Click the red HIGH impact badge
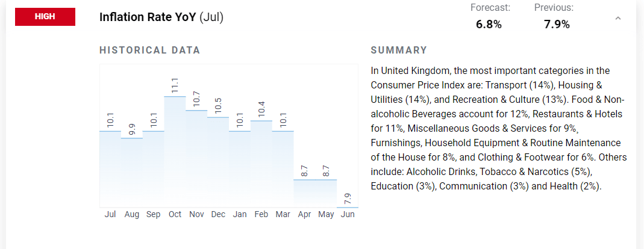The height and width of the screenshot is (249, 644). pos(45,17)
